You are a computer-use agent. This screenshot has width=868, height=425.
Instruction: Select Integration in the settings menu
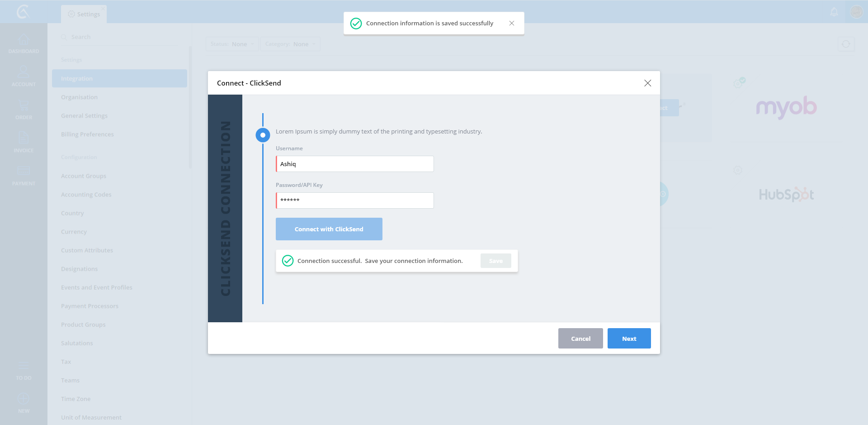119,78
